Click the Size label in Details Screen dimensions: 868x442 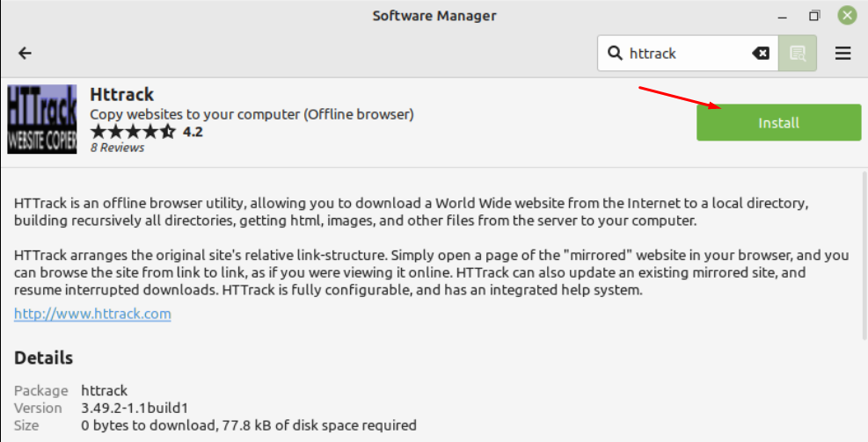pyautogui.click(x=26, y=425)
